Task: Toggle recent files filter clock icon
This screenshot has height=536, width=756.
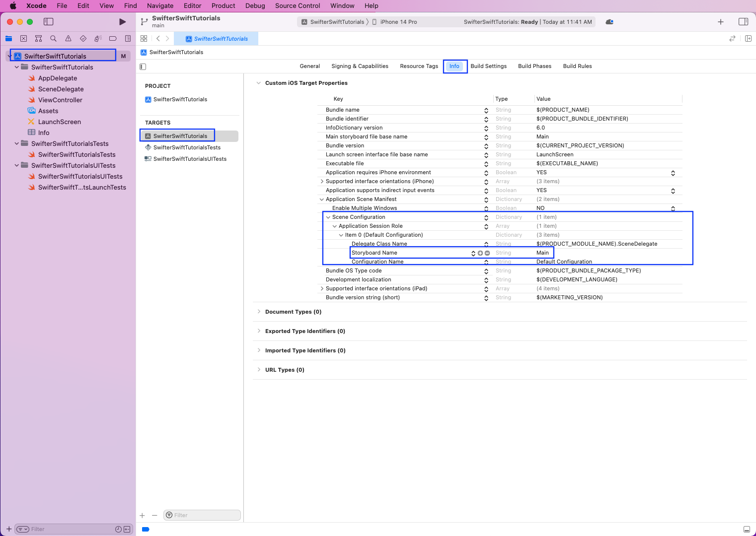Action: [x=118, y=530]
